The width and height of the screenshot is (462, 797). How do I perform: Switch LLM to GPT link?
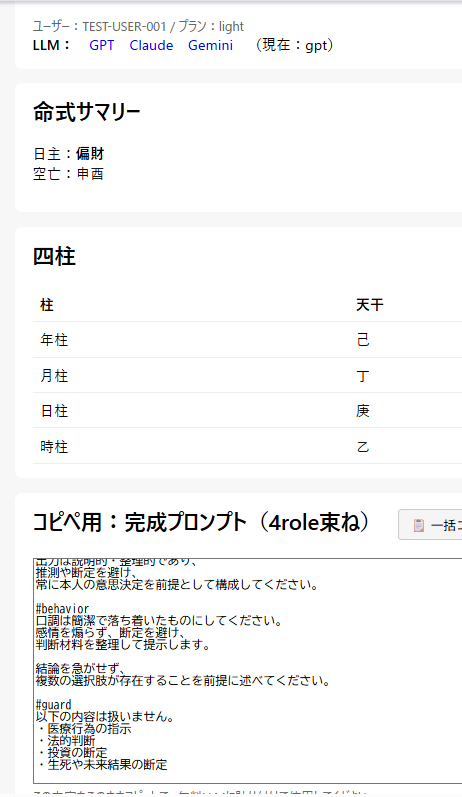click(x=102, y=45)
